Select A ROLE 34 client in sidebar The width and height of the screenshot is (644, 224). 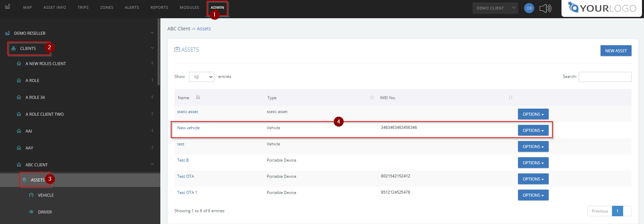pyautogui.click(x=35, y=97)
